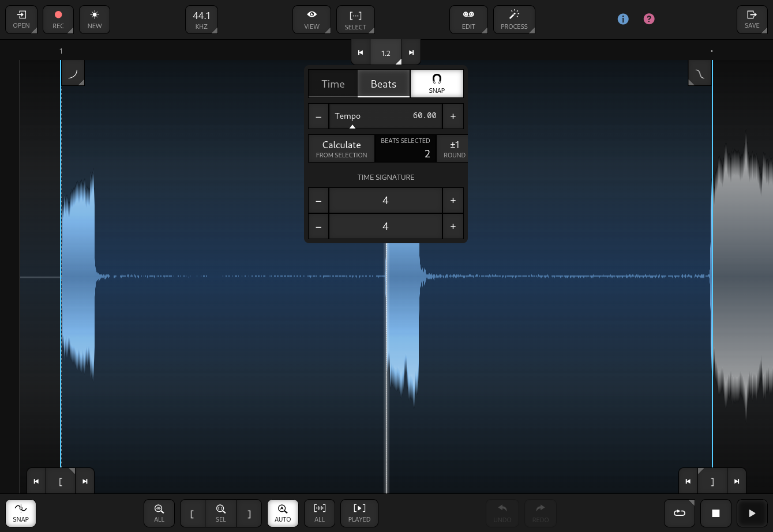
Task: Click the Tempo 60.00 value field
Action: 385,116
